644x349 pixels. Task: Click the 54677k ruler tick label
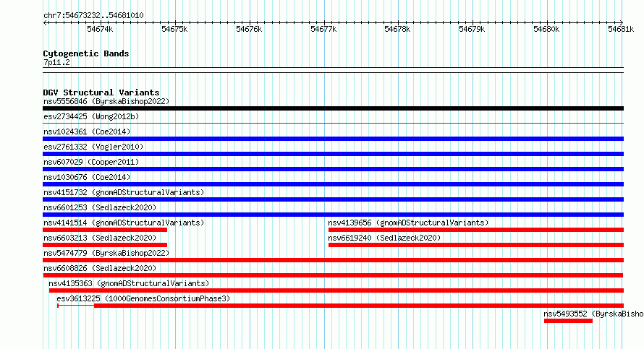click(x=323, y=29)
